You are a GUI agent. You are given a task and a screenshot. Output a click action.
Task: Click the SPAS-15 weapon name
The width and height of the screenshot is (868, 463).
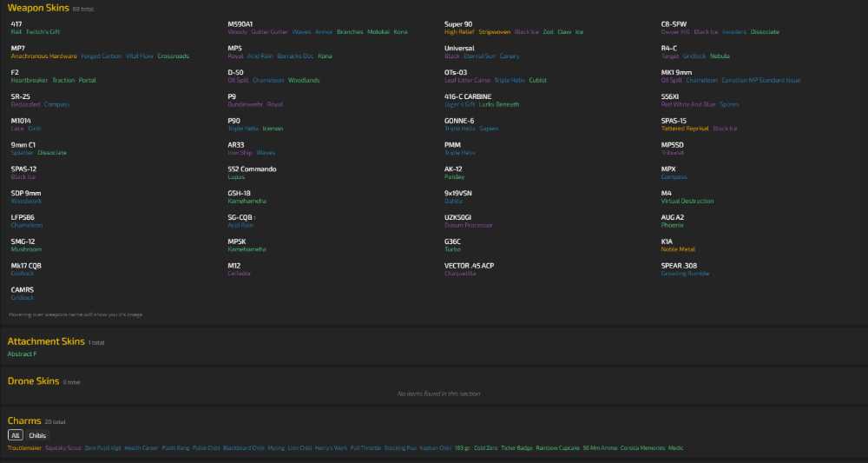click(674, 121)
